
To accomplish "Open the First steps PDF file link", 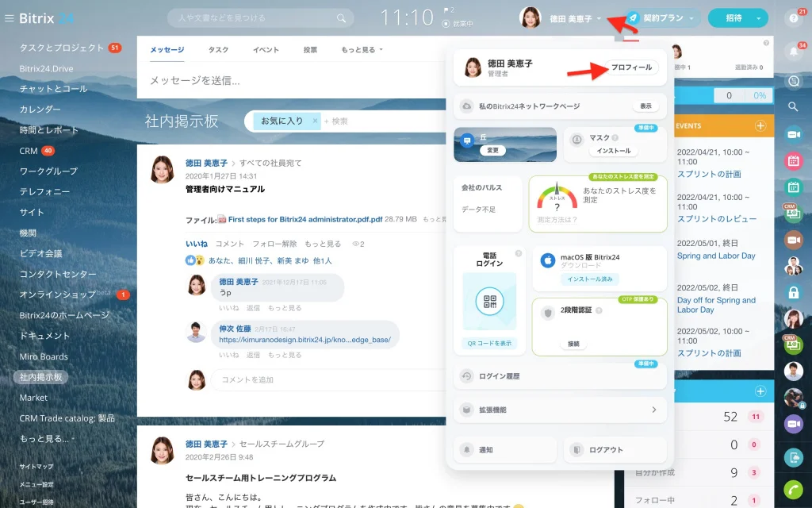I will 305,219.
